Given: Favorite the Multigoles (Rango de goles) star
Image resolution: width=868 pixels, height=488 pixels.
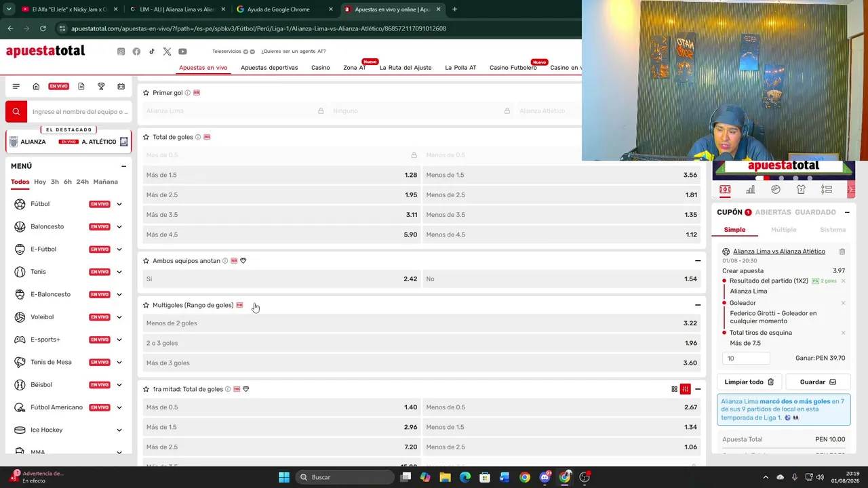Looking at the screenshot, I should [x=146, y=305].
